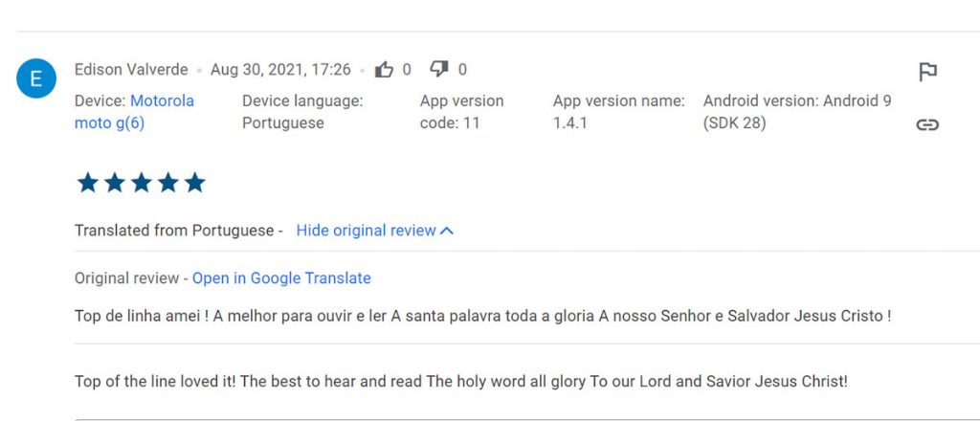Viewport: 980px width, 421px height.
Task: Open the Motorola moto g(6) device link
Action: coord(134,112)
